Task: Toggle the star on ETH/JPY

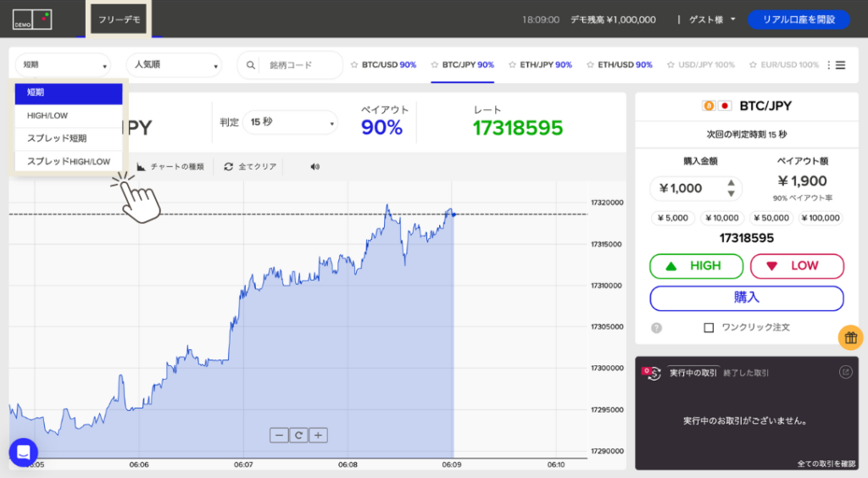Action: click(513, 64)
